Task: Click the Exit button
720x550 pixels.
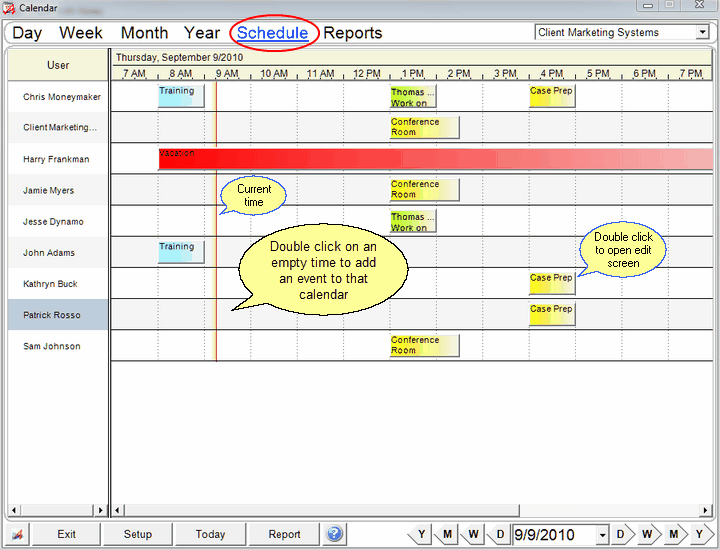Action: pos(66,534)
